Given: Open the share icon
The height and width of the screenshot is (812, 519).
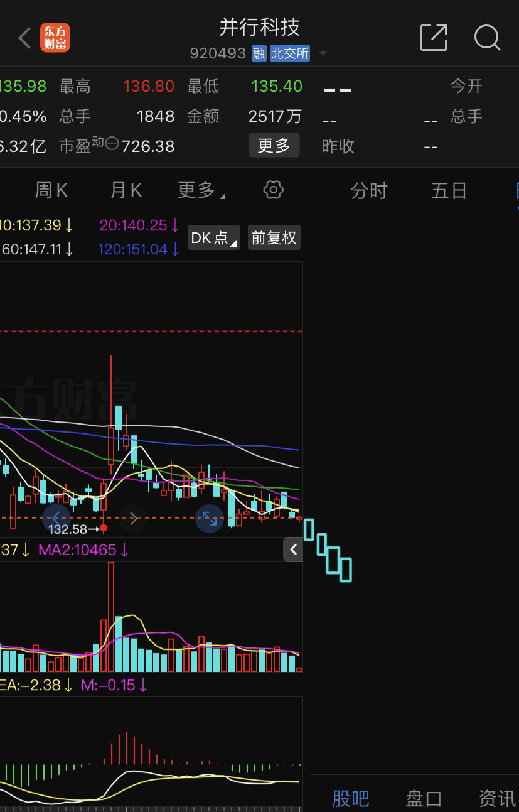Looking at the screenshot, I should click(x=434, y=38).
